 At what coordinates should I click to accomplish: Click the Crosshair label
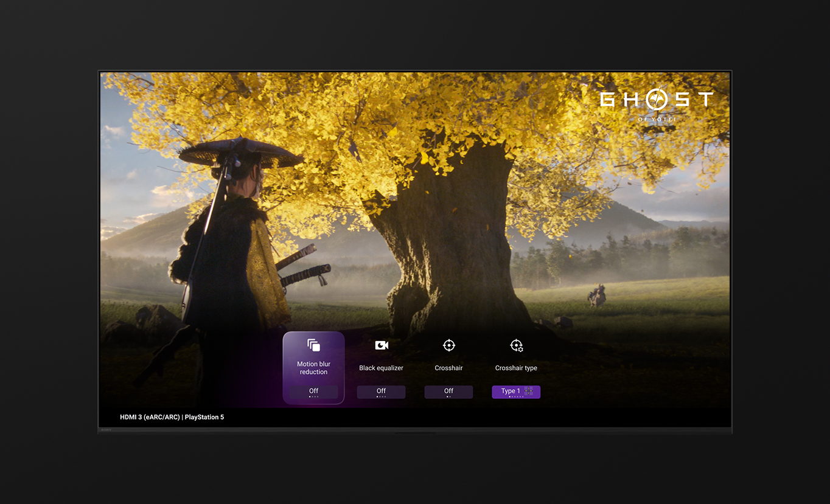coord(449,368)
